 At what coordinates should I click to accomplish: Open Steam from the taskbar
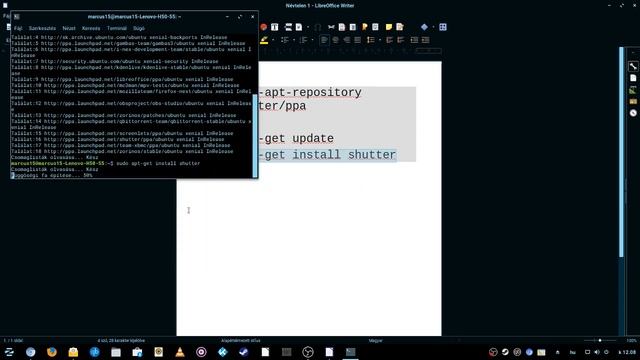click(244, 352)
